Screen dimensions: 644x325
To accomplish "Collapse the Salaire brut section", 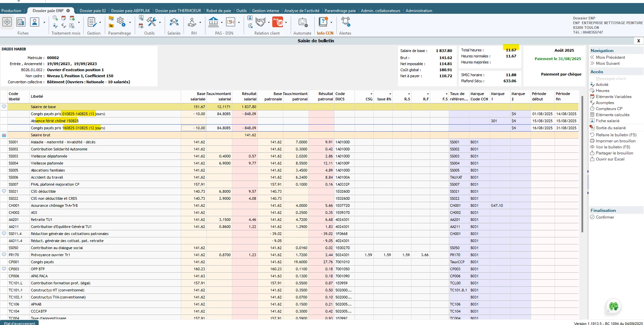I will click(x=4, y=135).
